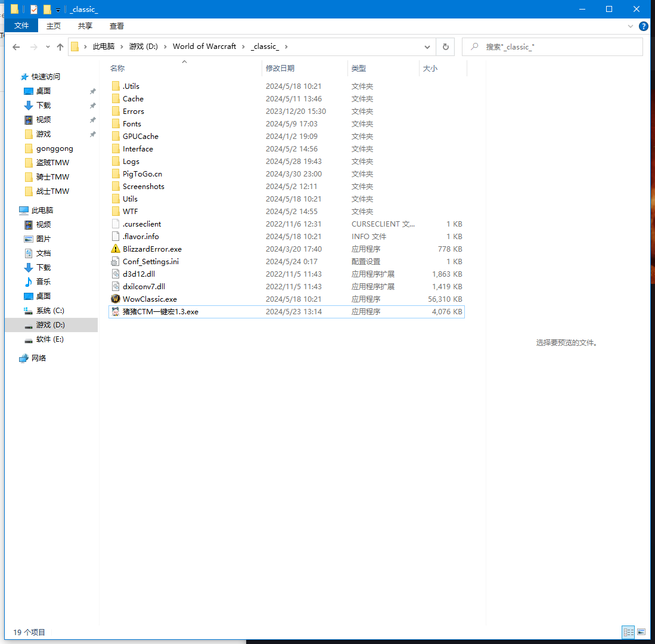Click the 猪猪CTM一键宏1.3.exe file icon
This screenshot has height=644, width=655.
(x=116, y=311)
